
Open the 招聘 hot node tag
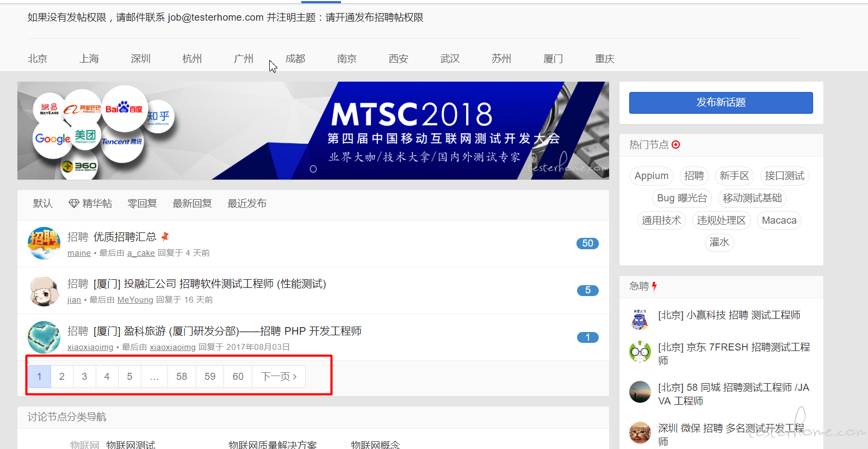click(x=694, y=176)
